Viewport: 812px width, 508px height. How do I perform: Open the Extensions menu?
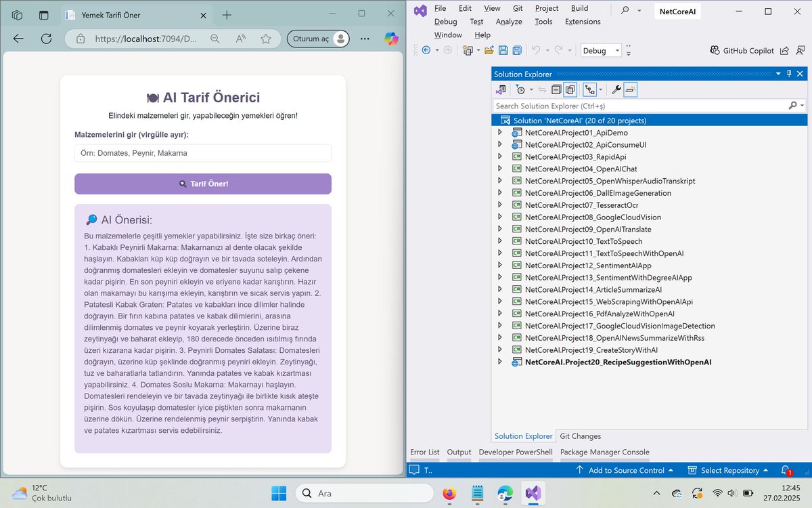pyautogui.click(x=583, y=22)
